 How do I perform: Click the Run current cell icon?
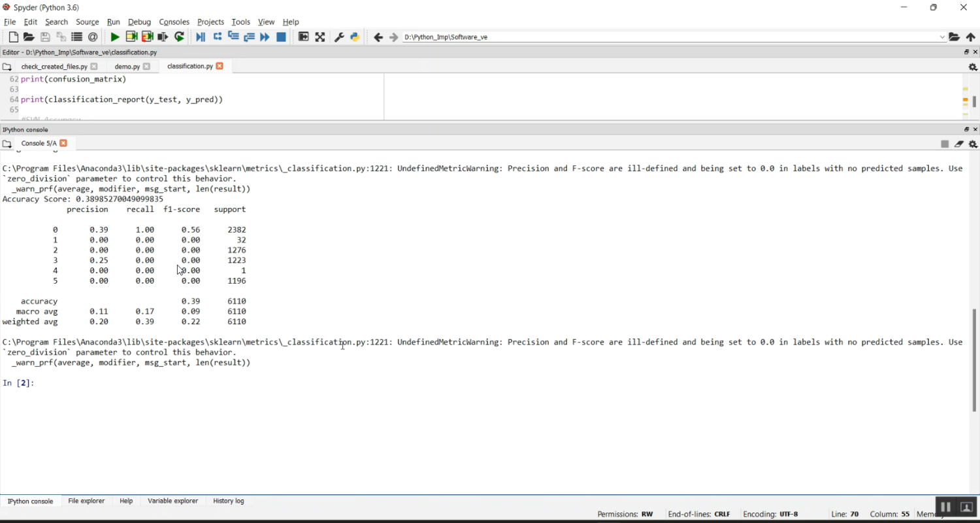click(x=131, y=37)
